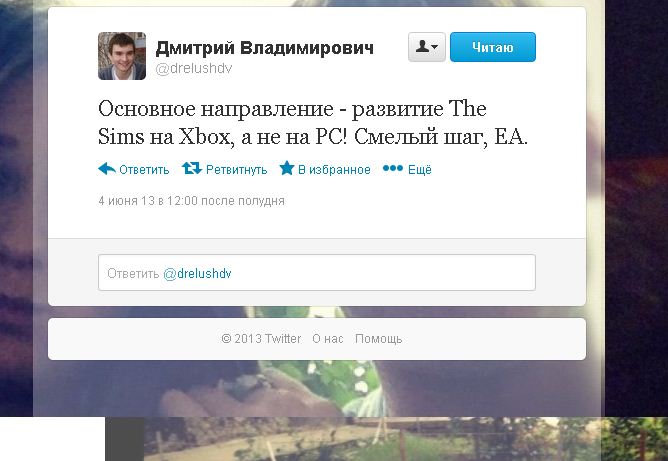The width and height of the screenshot is (668, 461).
Task: Click the Ответить reply link
Action: tap(144, 170)
